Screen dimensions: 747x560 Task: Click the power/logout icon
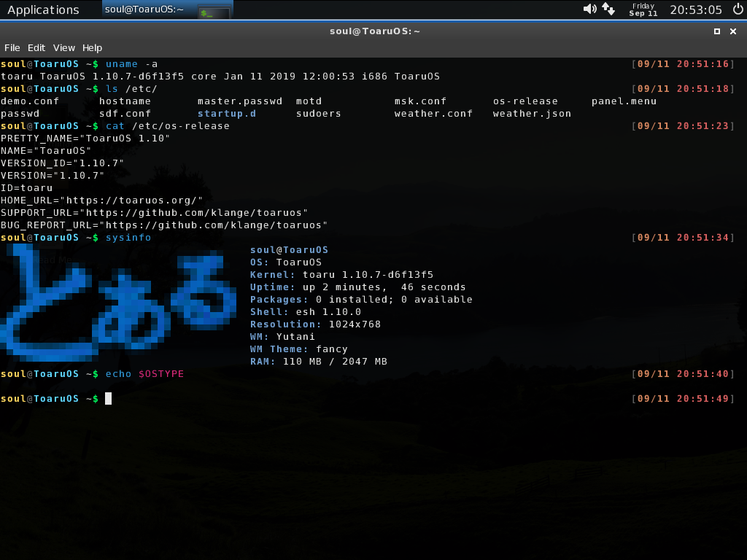pyautogui.click(x=738, y=9)
